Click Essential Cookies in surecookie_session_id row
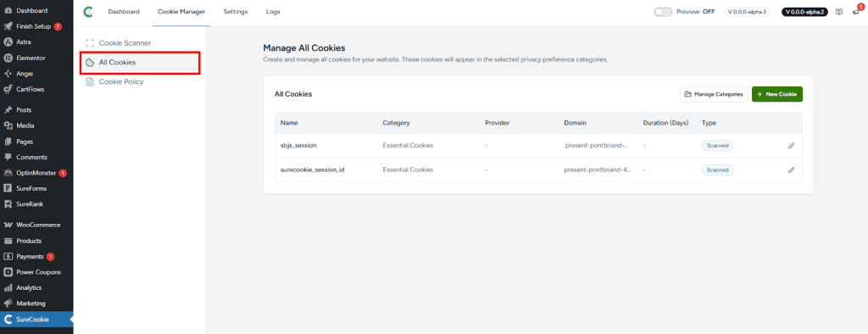Image resolution: width=868 pixels, height=334 pixels. point(408,170)
